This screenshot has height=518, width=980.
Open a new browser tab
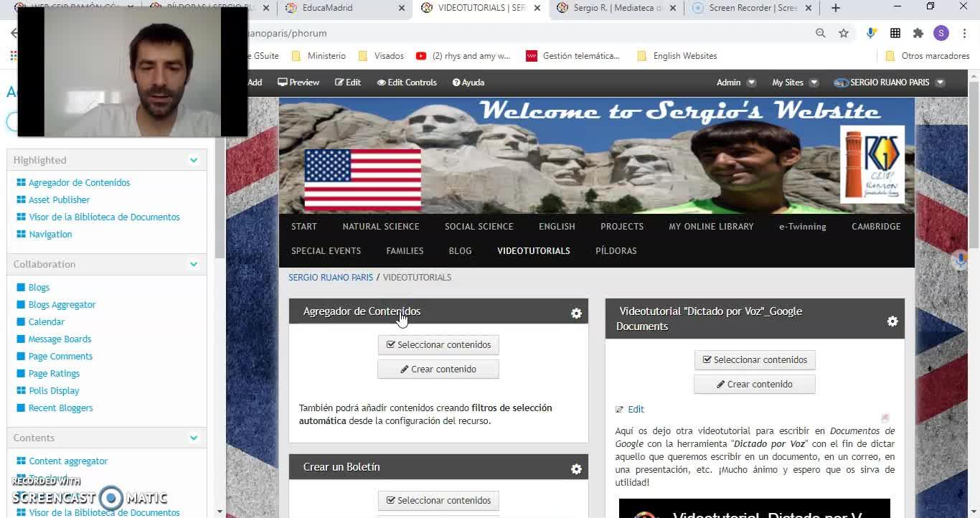tap(836, 8)
